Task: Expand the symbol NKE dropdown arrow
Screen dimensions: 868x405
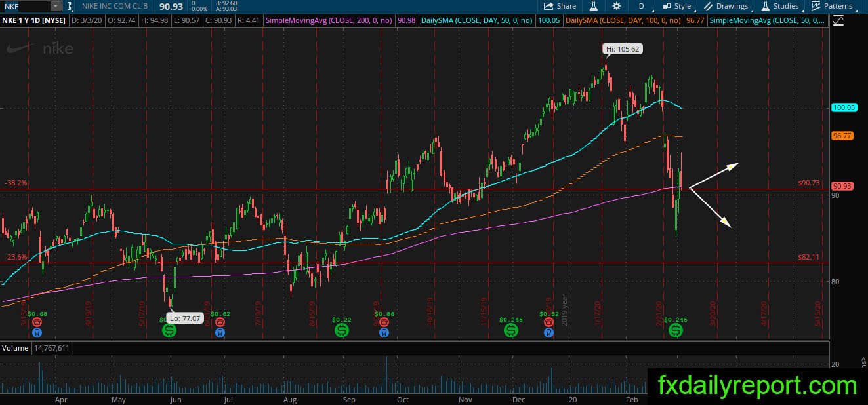Action: 55,6
